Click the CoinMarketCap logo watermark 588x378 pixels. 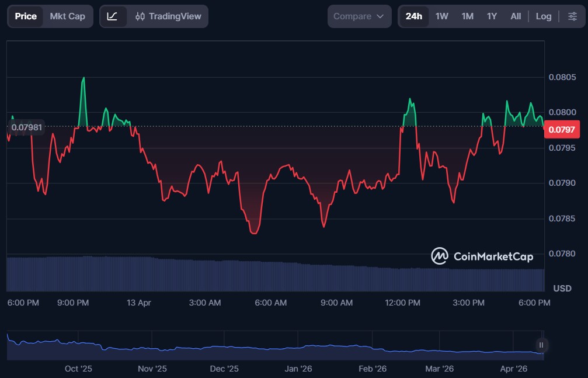[x=482, y=256]
